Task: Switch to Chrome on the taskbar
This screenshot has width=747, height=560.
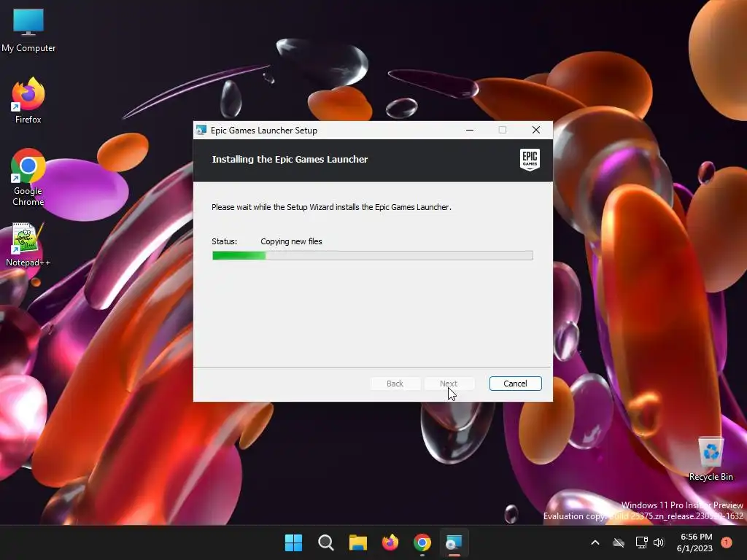Action: click(x=422, y=542)
